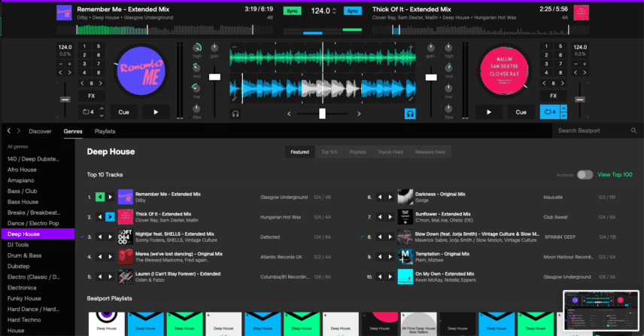Load On My Own to right deck
The height and width of the screenshot is (336, 644).
point(390,276)
